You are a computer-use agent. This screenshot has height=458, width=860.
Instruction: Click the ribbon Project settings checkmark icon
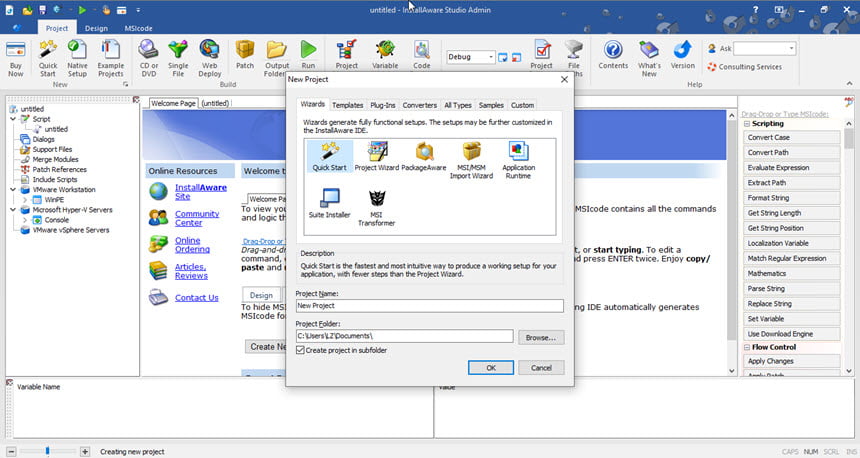(542, 55)
